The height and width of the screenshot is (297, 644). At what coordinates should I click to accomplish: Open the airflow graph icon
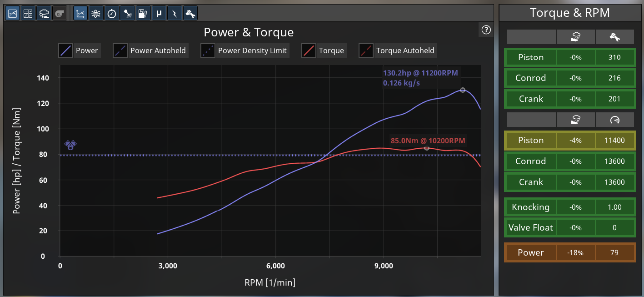(x=96, y=14)
